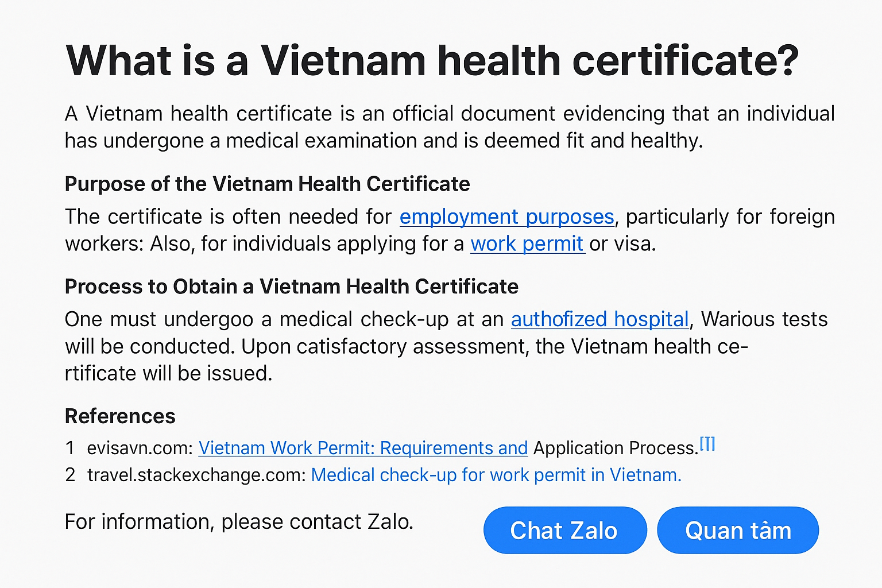Open the "Medical check-up for work permit in Vietnam" link
Screen dimensions: 882x588
point(495,475)
